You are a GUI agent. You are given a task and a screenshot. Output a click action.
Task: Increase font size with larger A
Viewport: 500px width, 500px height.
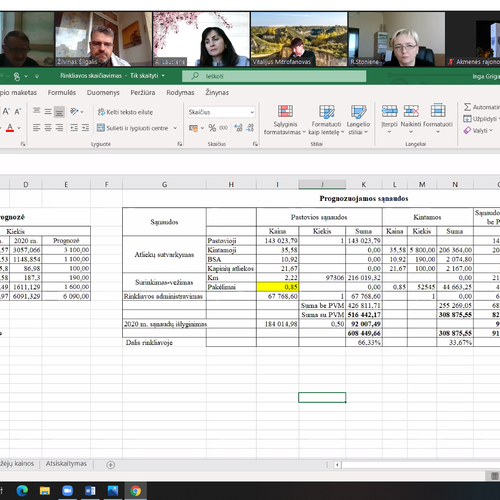(x=6, y=111)
